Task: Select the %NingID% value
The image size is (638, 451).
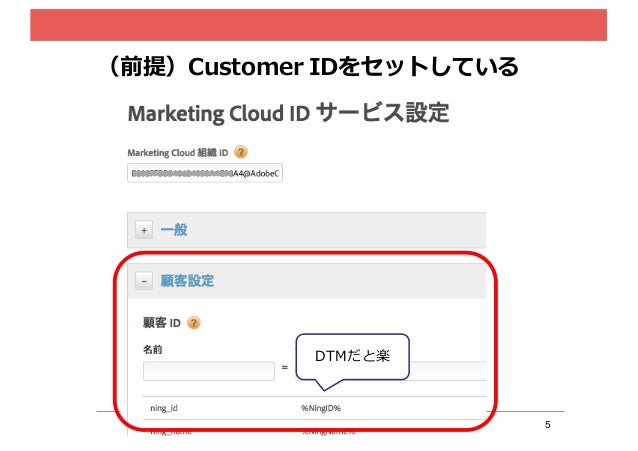Action: 321,408
